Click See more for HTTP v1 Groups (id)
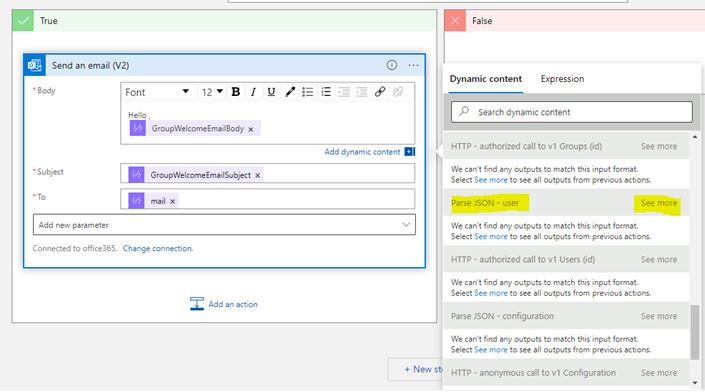Viewport: 705px width, 392px height. [659, 146]
